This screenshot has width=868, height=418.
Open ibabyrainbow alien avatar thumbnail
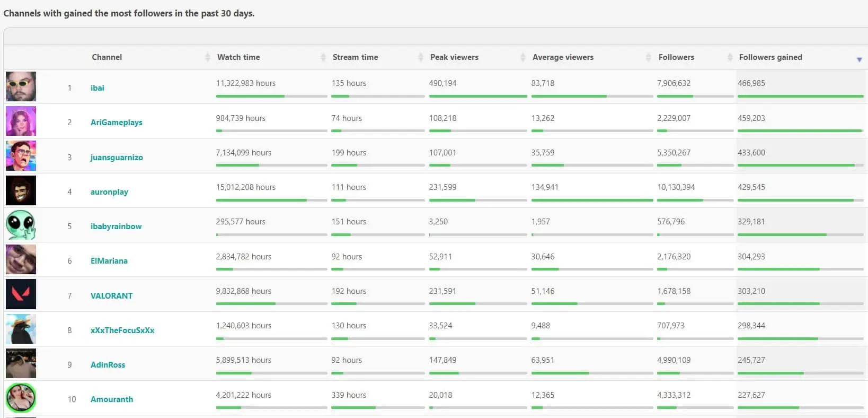(21, 225)
